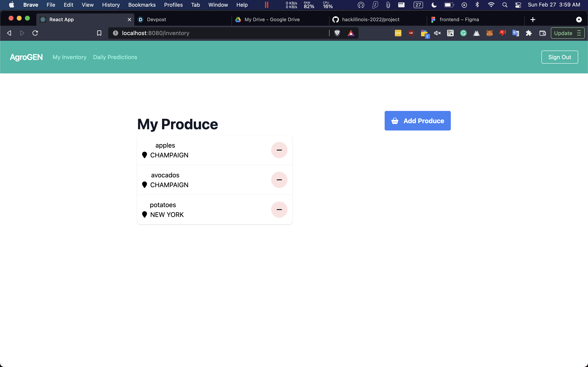Switch to the Devpost tab
588x367 pixels.
pos(156,19)
